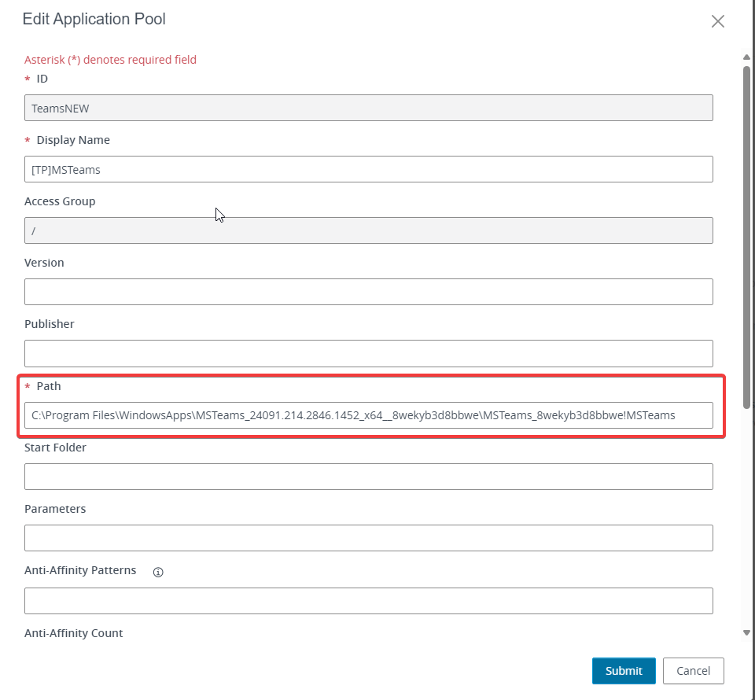Click the Path field label
This screenshot has height=700, width=755.
pos(49,386)
